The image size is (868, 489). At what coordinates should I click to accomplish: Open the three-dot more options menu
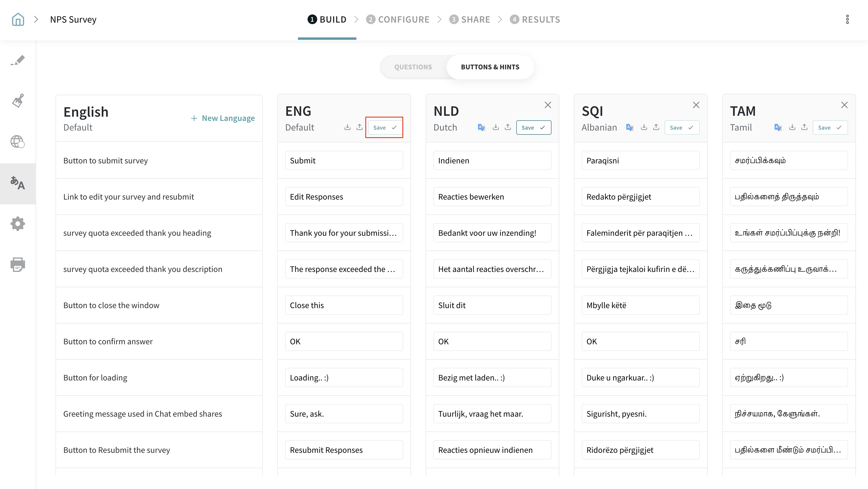click(x=847, y=19)
